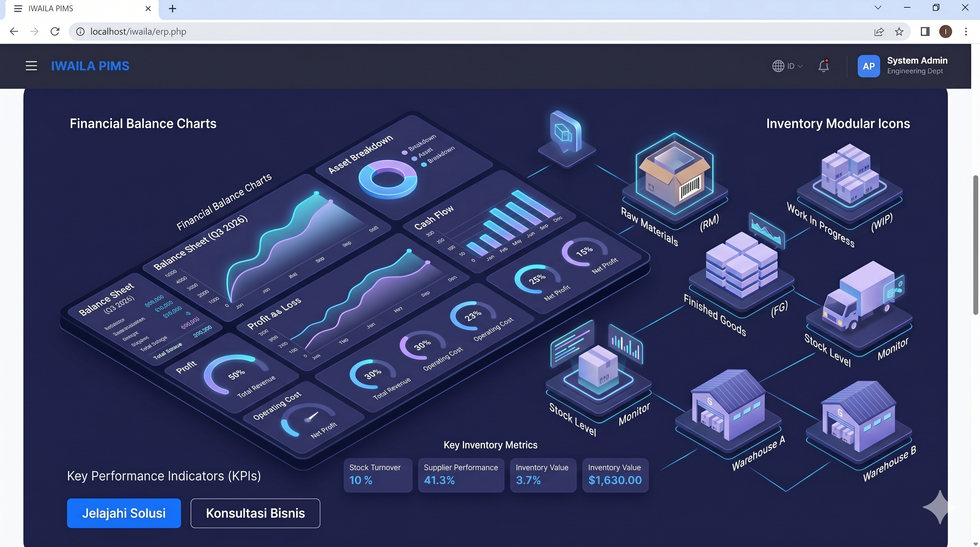Restore down the browser window

[936, 7]
